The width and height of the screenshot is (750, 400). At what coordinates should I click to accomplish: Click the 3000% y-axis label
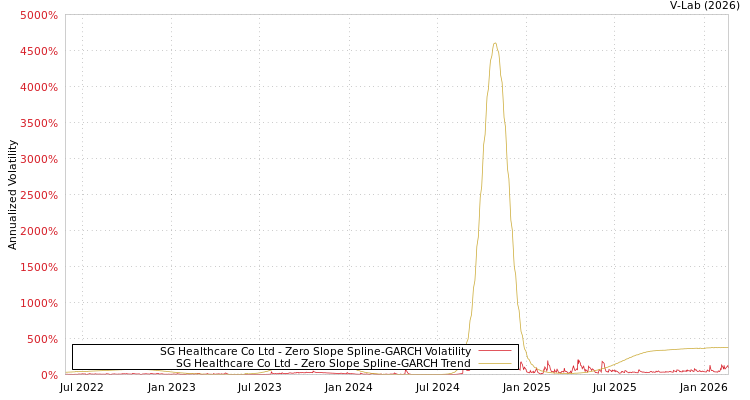[x=39, y=159]
